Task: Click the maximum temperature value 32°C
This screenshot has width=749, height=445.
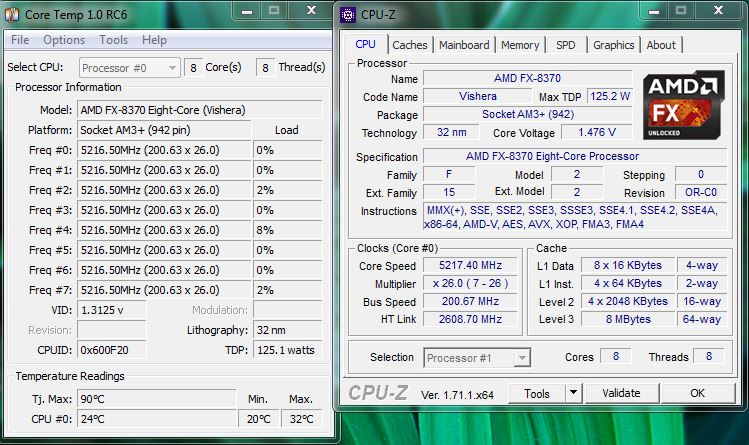Action: [301, 419]
